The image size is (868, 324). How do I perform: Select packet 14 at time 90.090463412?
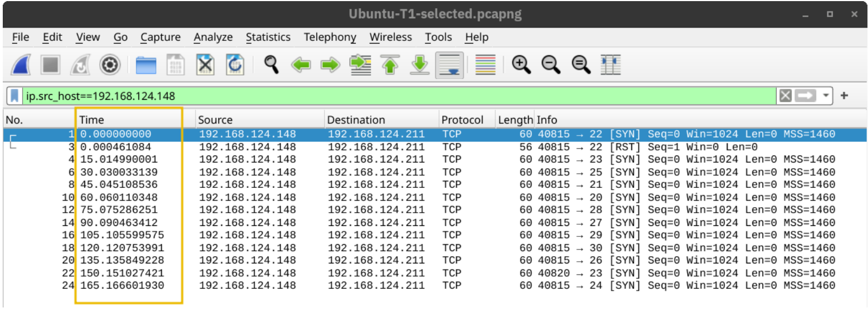point(435,223)
